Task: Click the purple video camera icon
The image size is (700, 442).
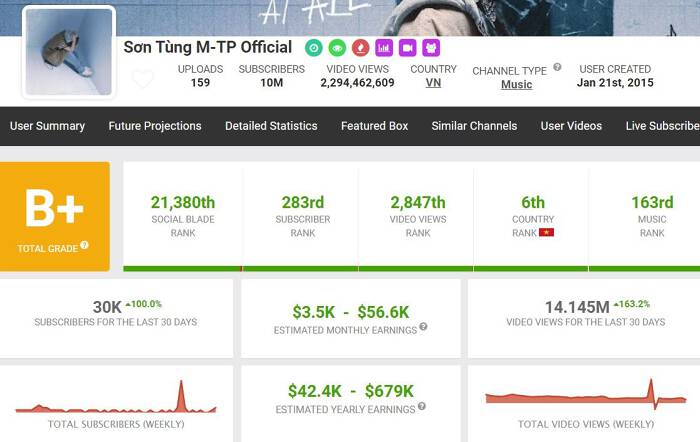Action: 407,47
